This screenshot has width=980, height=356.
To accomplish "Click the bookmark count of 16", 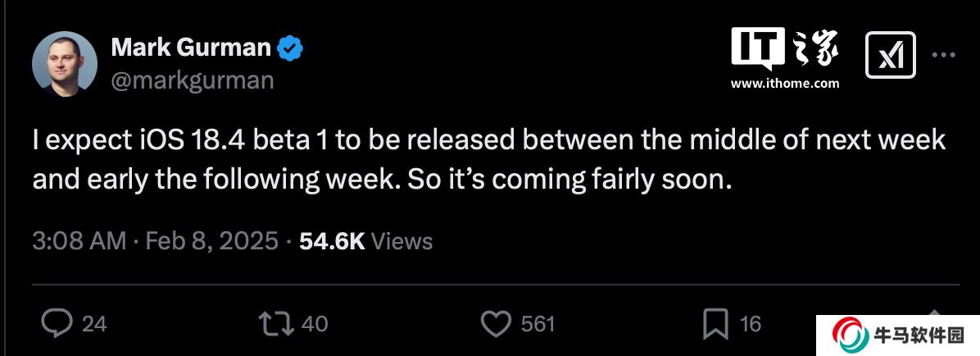I will (751, 324).
